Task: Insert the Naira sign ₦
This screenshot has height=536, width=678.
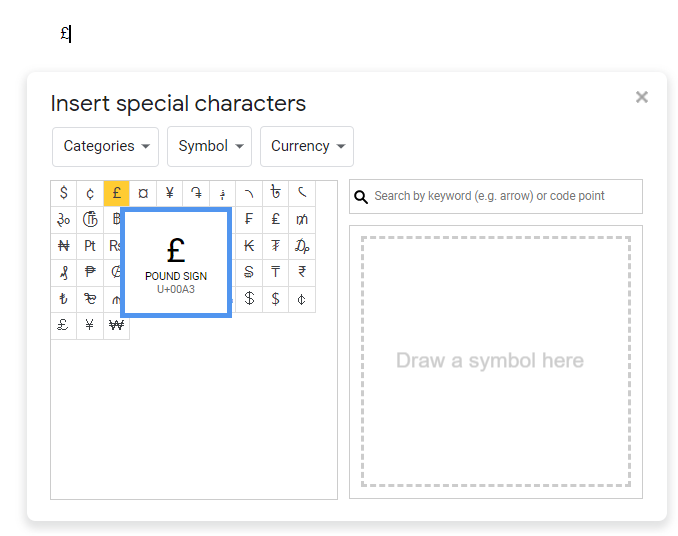Action: (64, 246)
